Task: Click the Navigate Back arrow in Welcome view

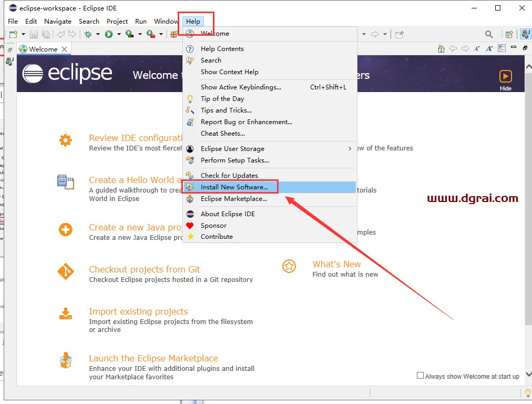Action: pyautogui.click(x=453, y=48)
